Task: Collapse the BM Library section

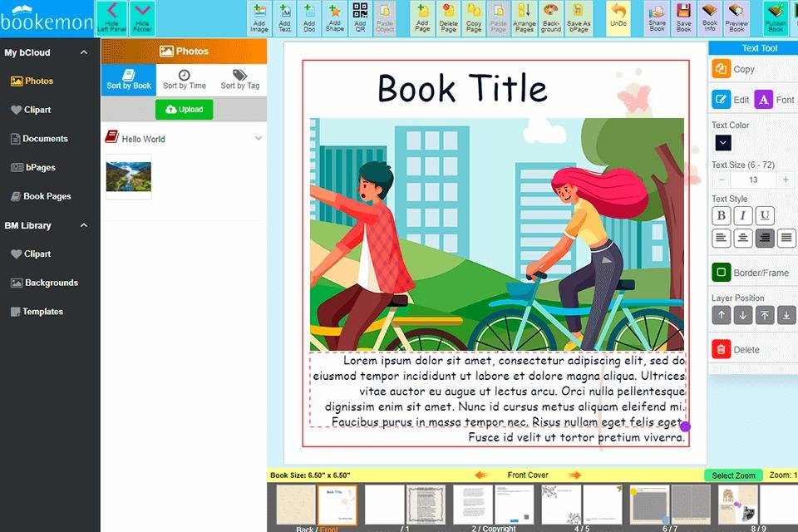Action: pyautogui.click(x=84, y=225)
